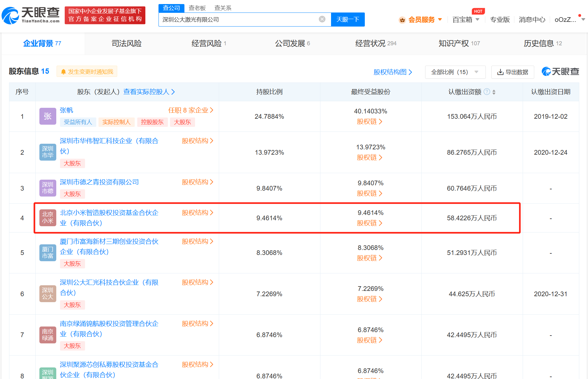Switch to the 企业背景 tab
588x379 pixels.
click(x=42, y=43)
